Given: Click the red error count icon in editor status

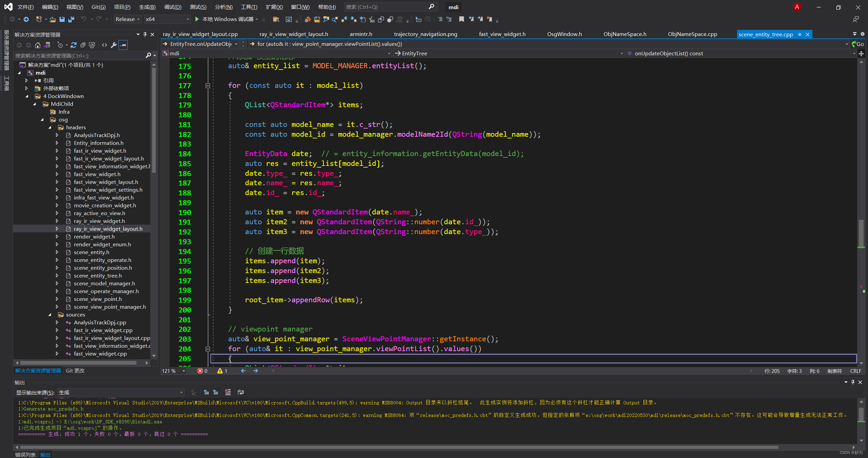Looking at the screenshot, I should click(x=200, y=371).
